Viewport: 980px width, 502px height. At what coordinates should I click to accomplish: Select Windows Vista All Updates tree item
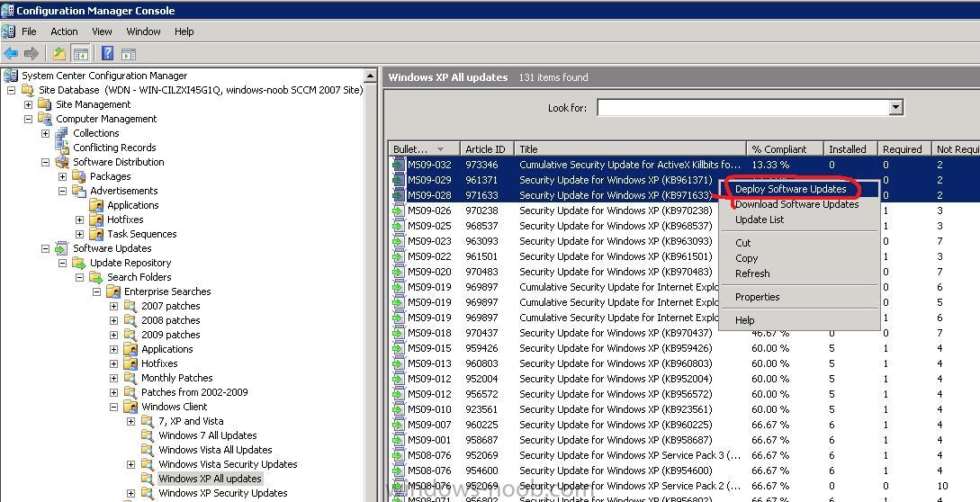coord(215,450)
